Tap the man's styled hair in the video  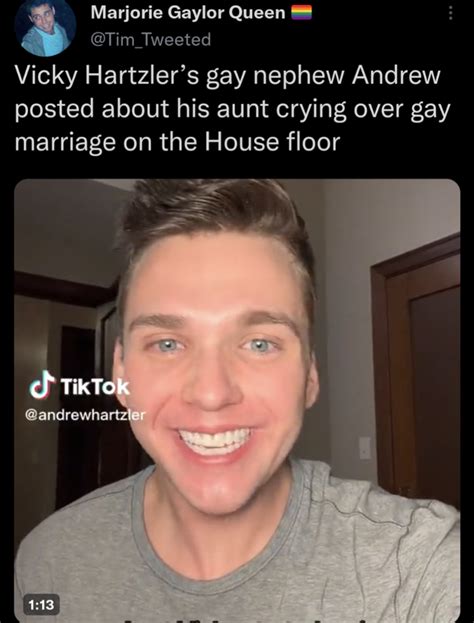tap(215, 219)
